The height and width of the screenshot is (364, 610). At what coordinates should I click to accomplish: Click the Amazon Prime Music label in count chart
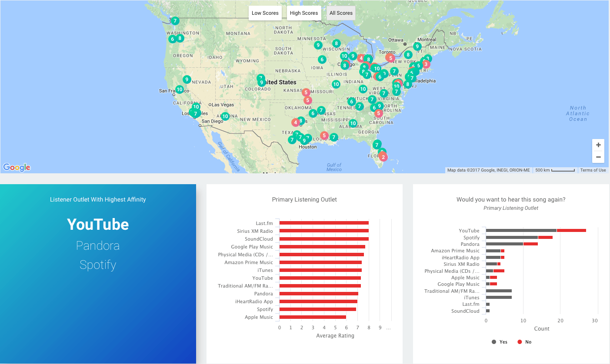pos(455,251)
